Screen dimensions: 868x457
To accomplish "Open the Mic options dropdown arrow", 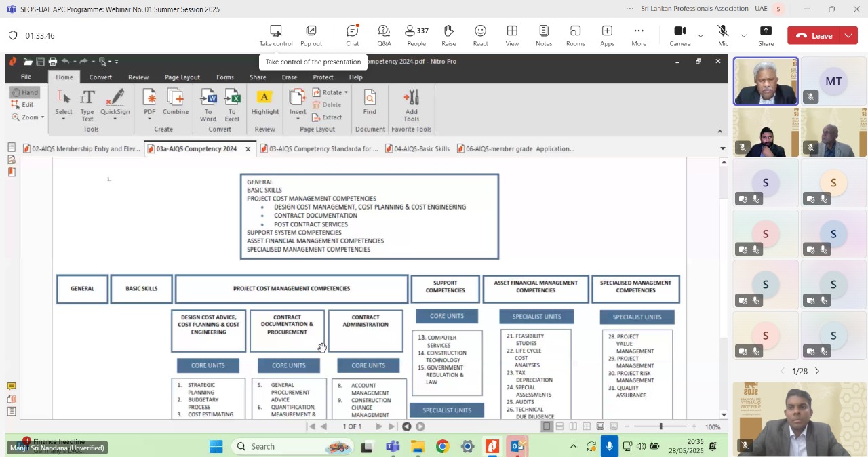I will [743, 36].
